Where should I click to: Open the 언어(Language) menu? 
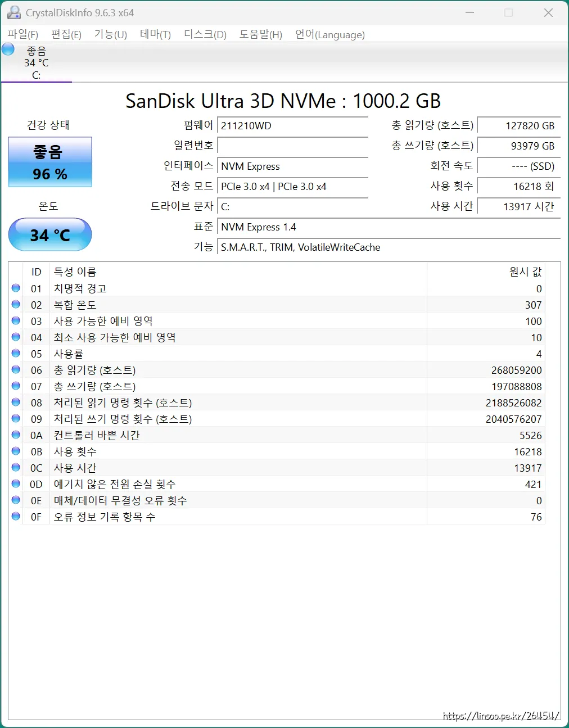330,34
